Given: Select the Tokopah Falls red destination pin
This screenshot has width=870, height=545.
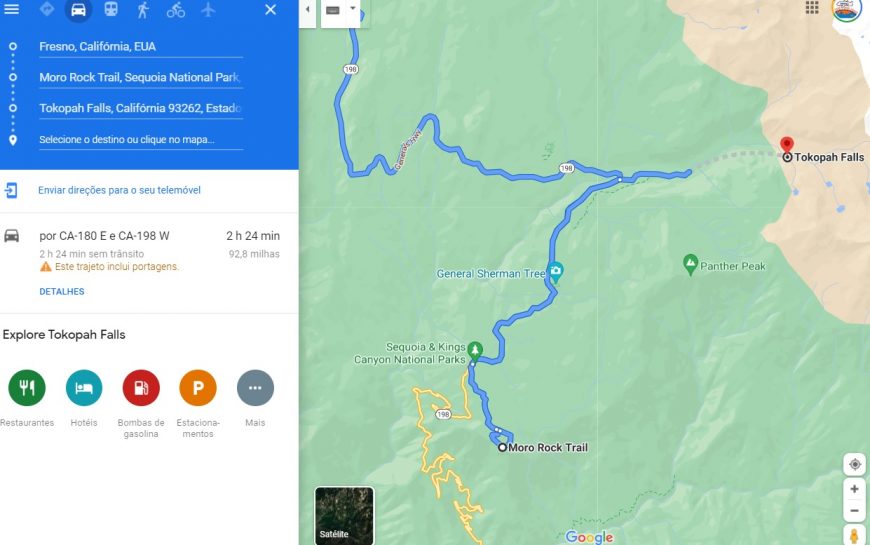Looking at the screenshot, I should [x=786, y=145].
